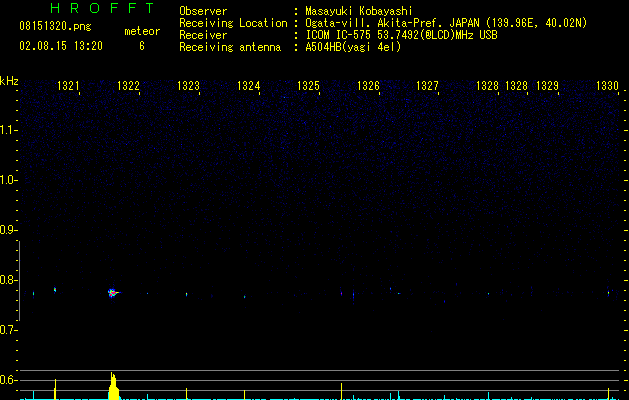Click the 1.0 kHz axis label
This screenshot has width=629, height=400.
click(8, 180)
